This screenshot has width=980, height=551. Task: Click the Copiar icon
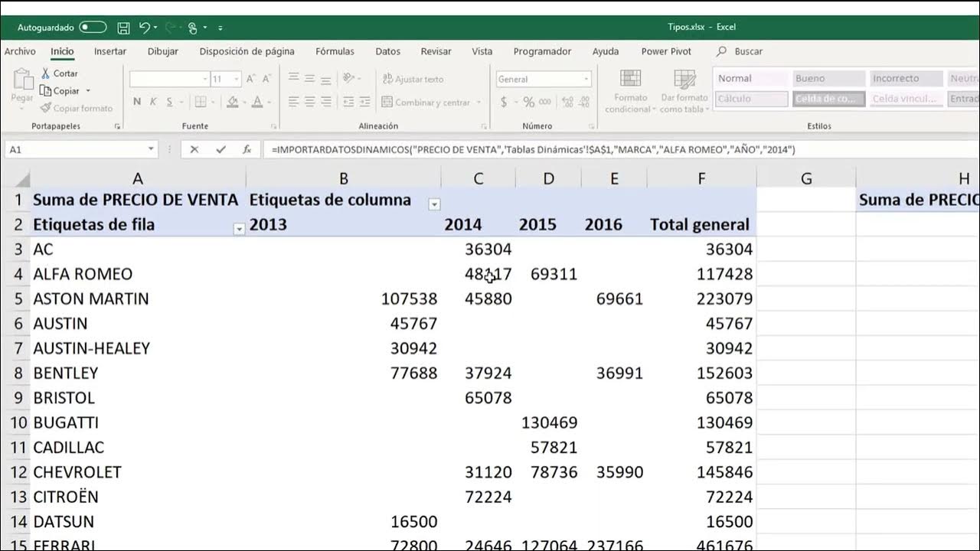click(x=46, y=91)
